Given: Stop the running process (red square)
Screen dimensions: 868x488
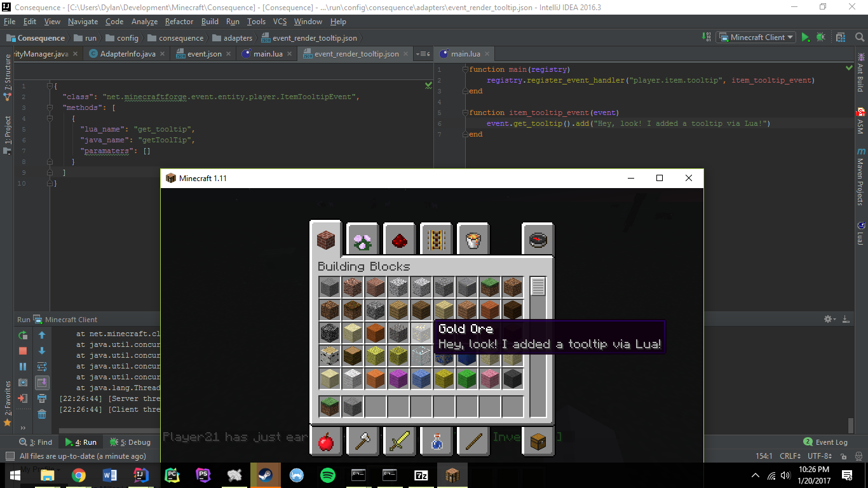Looking at the screenshot, I should point(23,351).
